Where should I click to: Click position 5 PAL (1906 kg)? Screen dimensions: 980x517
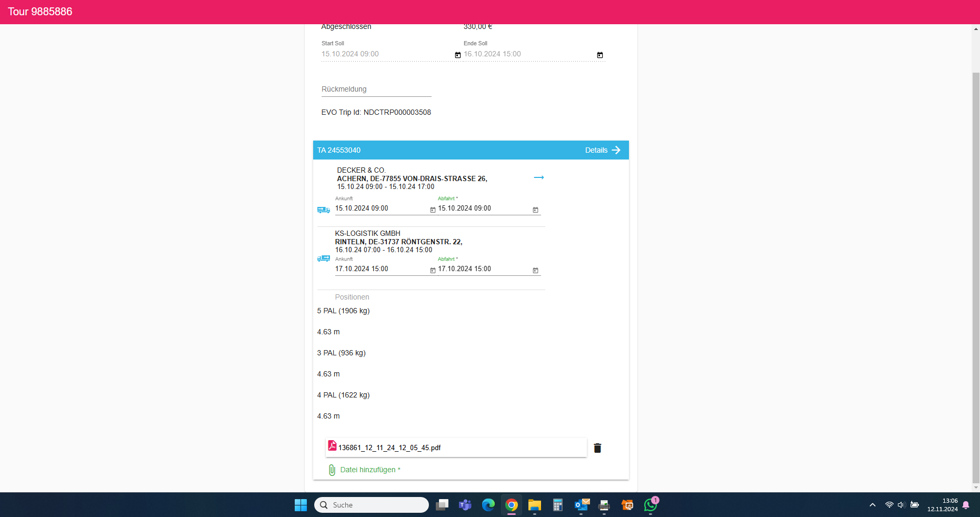(344, 311)
